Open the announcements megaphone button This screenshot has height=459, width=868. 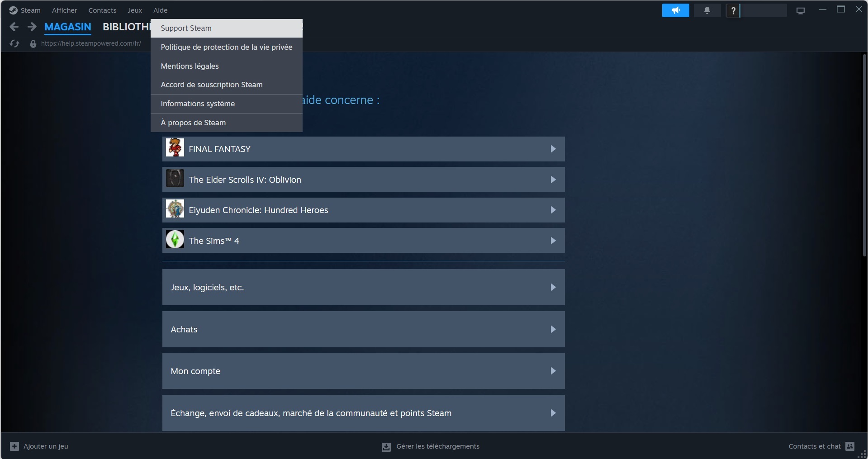(675, 10)
